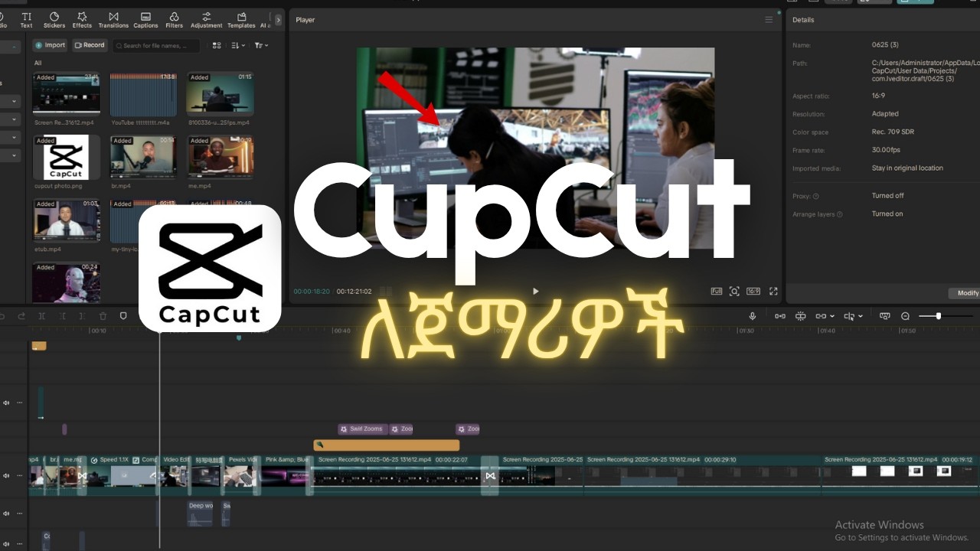Select the etub.mp4 media thumbnail
The height and width of the screenshot is (551, 980).
coord(67,221)
